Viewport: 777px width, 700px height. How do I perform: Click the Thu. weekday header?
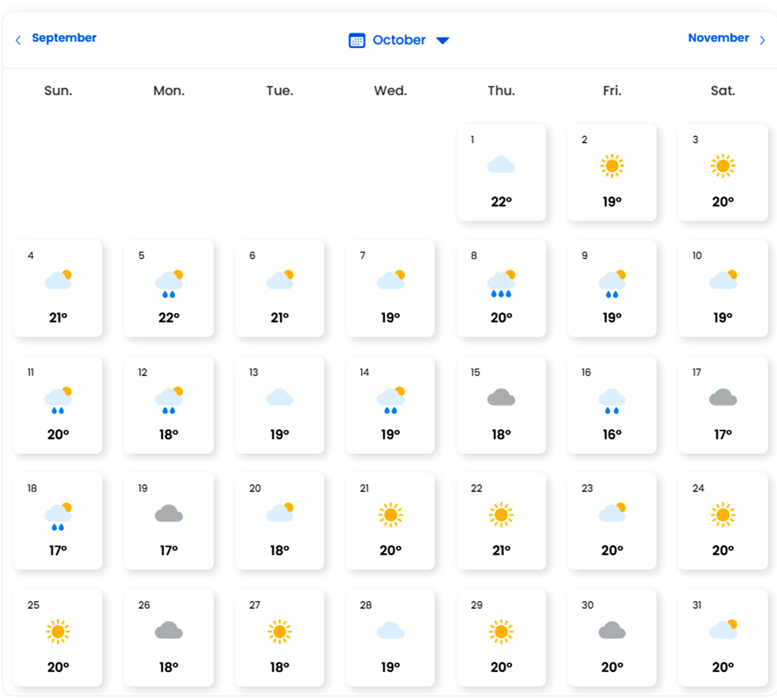coord(501,90)
